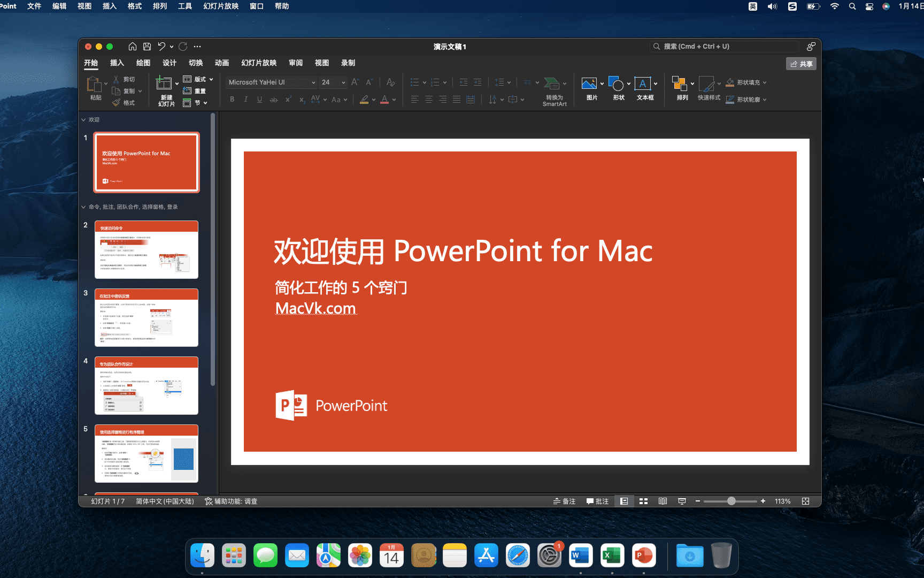This screenshot has height=578, width=924.
Task: Switch to reading view icon
Action: pyautogui.click(x=663, y=501)
